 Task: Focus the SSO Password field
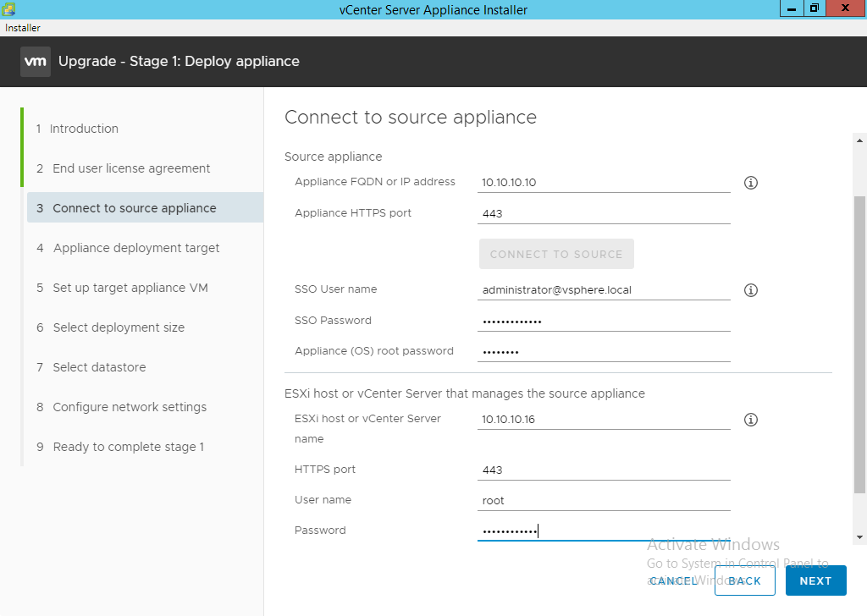tap(604, 321)
